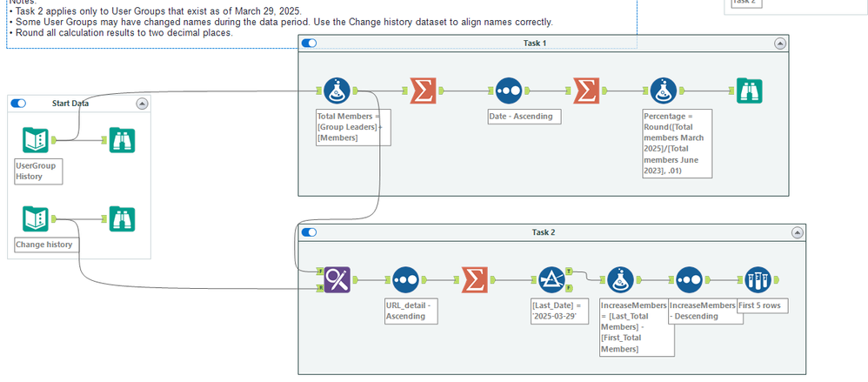Click the Find Replace R input anchor
This screenshot has height=382, width=868.
[320, 288]
